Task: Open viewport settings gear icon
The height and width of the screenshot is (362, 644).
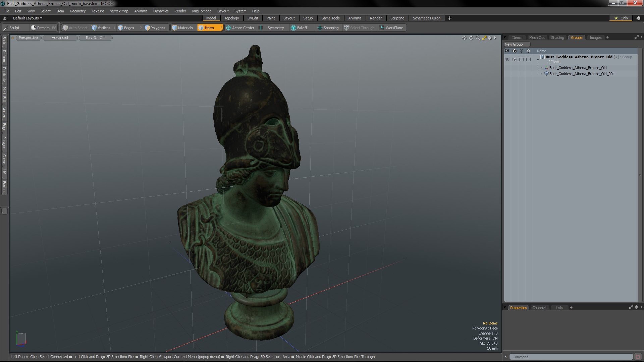Action: [x=490, y=38]
